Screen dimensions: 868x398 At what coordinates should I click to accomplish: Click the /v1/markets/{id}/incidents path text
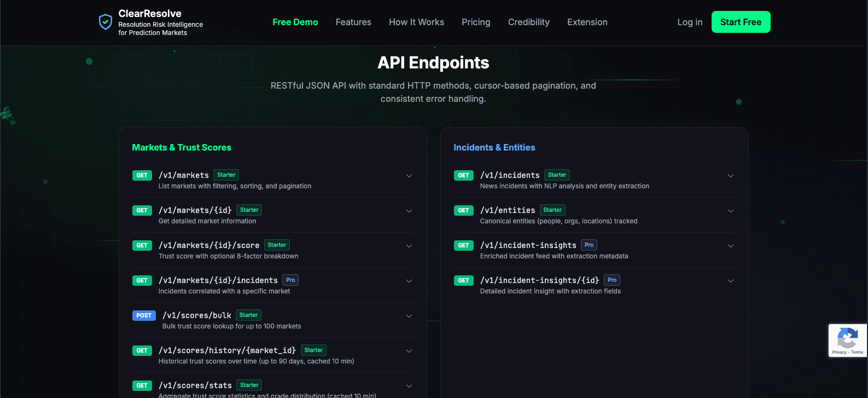click(x=218, y=280)
